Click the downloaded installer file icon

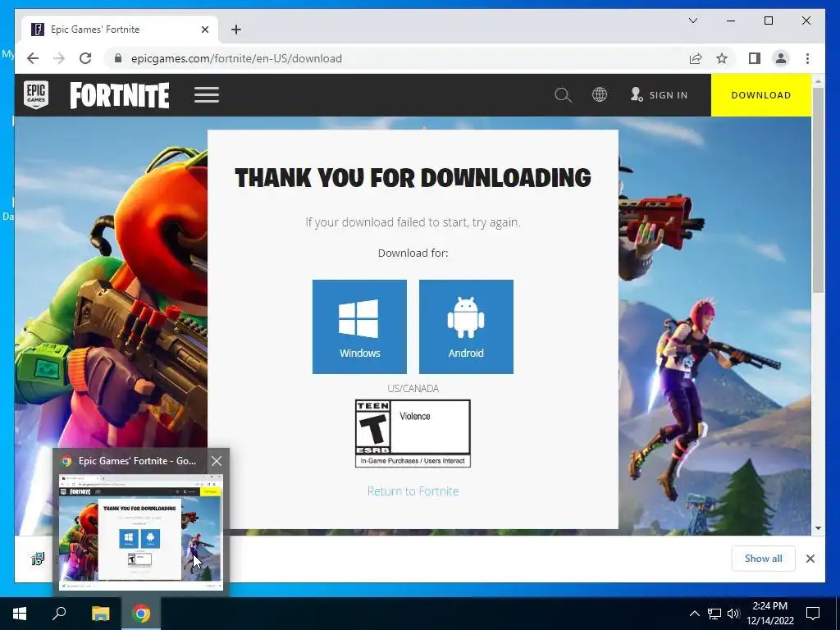[38, 559]
